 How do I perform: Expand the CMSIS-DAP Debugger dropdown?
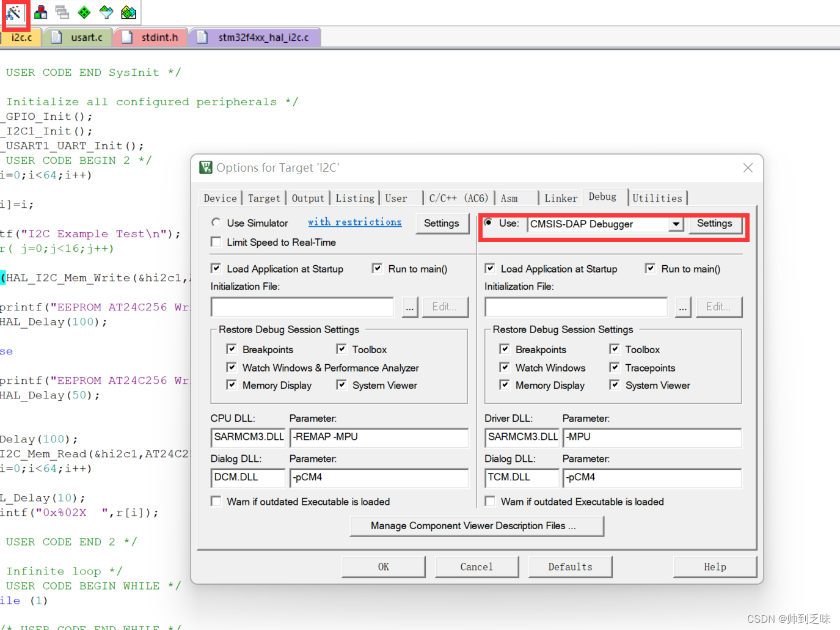point(675,224)
